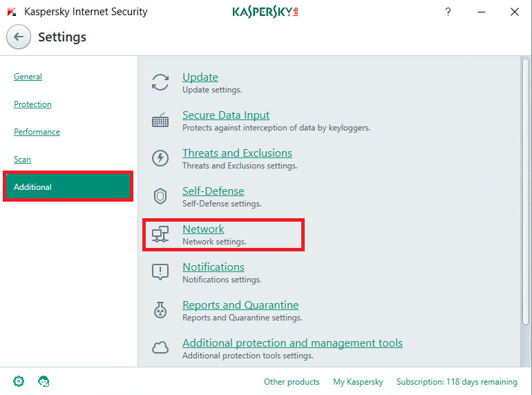Click the Notifications exclamation bubble icon

pos(160,272)
